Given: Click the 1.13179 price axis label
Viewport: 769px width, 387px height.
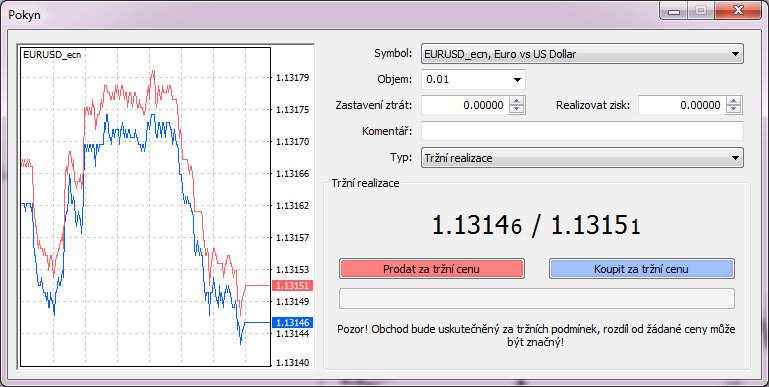Looking at the screenshot, I should tap(293, 77).
